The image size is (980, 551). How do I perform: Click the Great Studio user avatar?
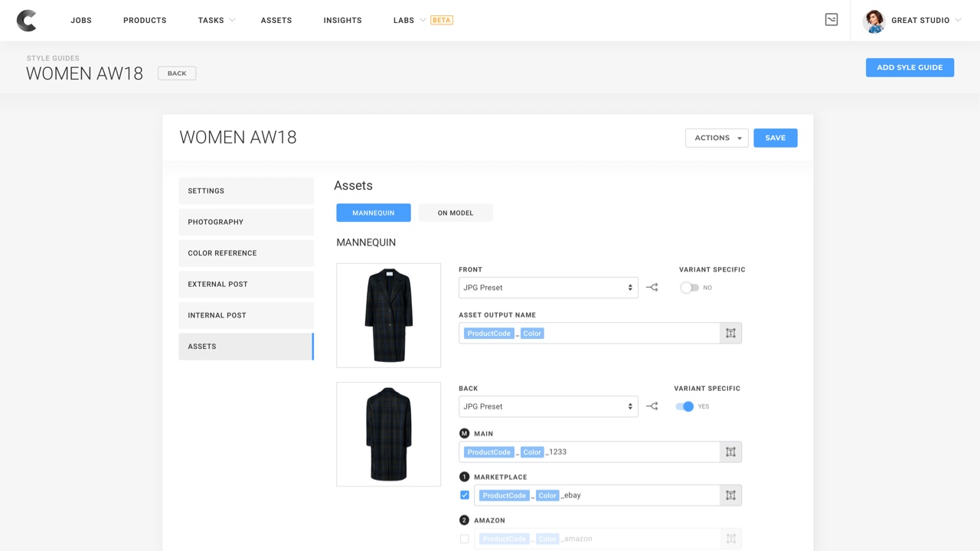[874, 21]
